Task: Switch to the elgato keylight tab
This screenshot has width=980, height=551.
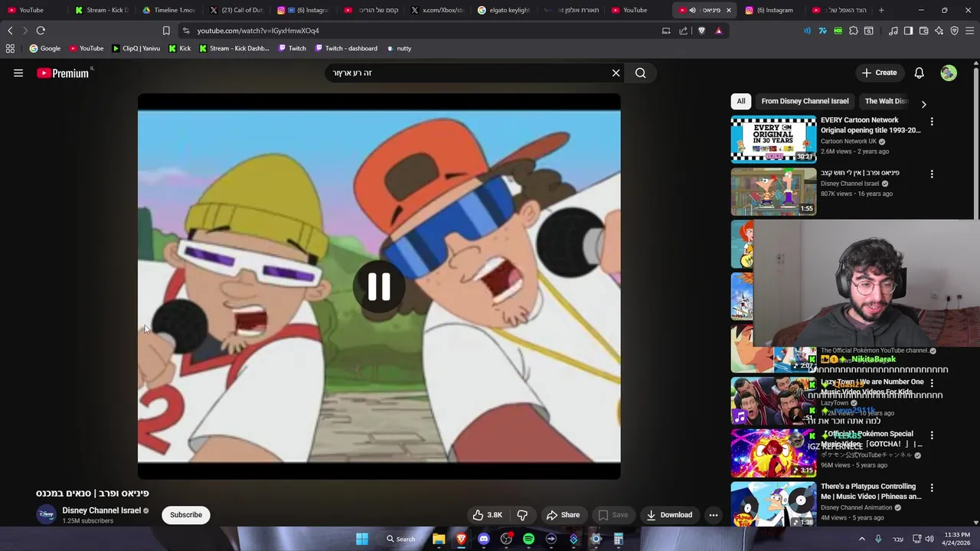Action: coord(504,10)
